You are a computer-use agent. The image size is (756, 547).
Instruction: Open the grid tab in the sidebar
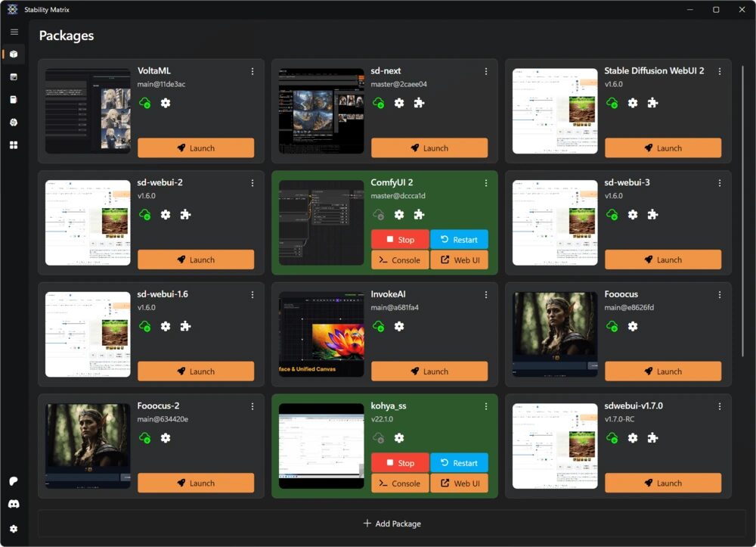coord(14,145)
